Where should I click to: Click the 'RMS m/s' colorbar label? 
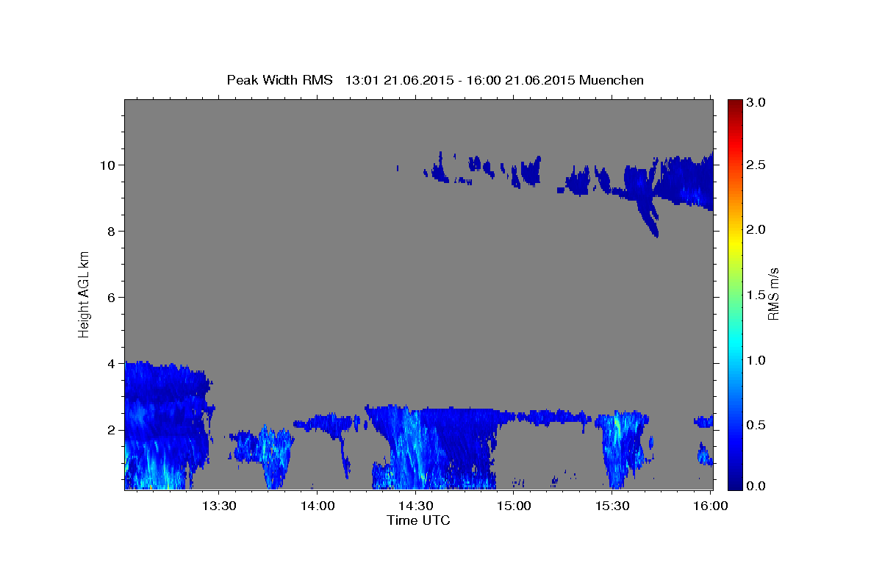click(x=772, y=294)
